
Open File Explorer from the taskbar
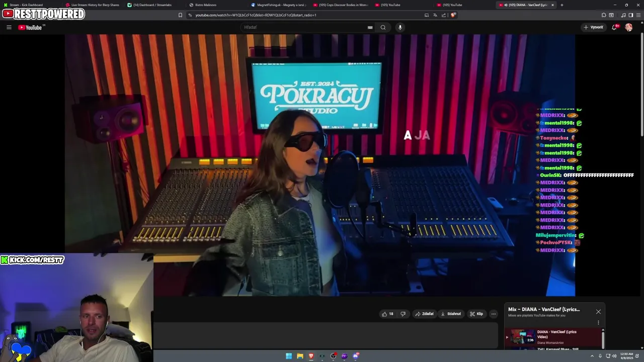point(300,356)
